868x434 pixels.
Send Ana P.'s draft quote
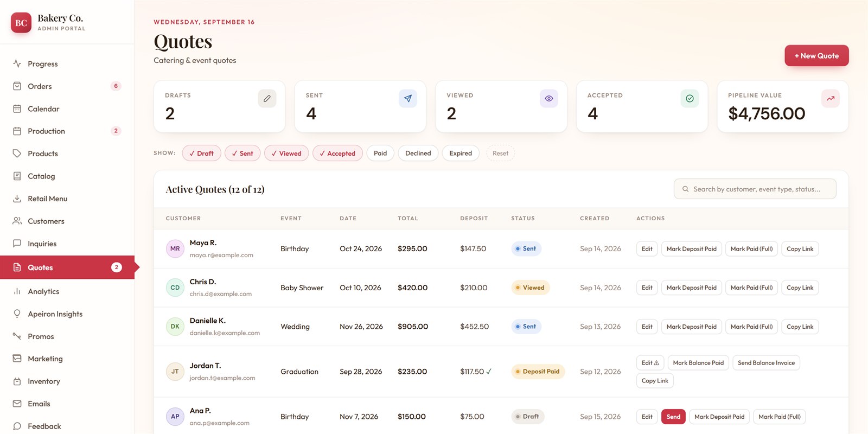(673, 417)
